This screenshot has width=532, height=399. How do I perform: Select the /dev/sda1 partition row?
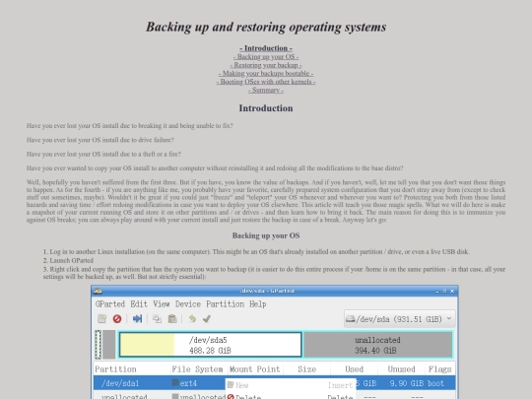pyautogui.click(x=275, y=383)
